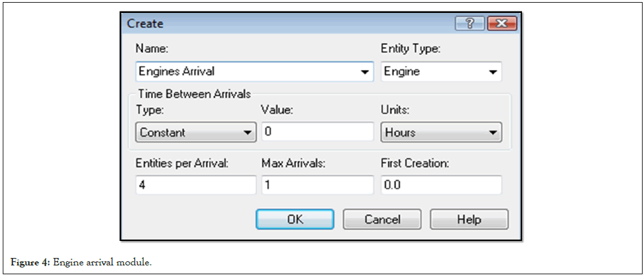This screenshot has height=277, width=644.
Task: Open Help using the Help button
Action: (x=469, y=219)
